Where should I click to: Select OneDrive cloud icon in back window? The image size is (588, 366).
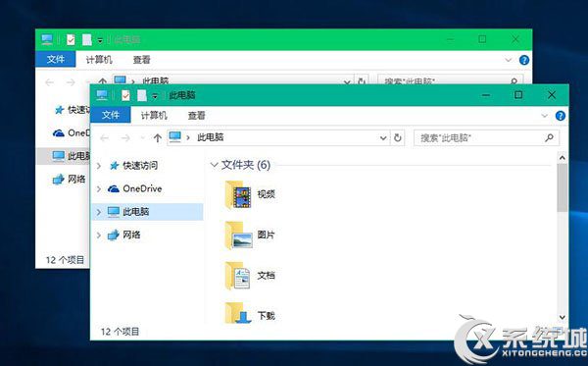point(59,133)
